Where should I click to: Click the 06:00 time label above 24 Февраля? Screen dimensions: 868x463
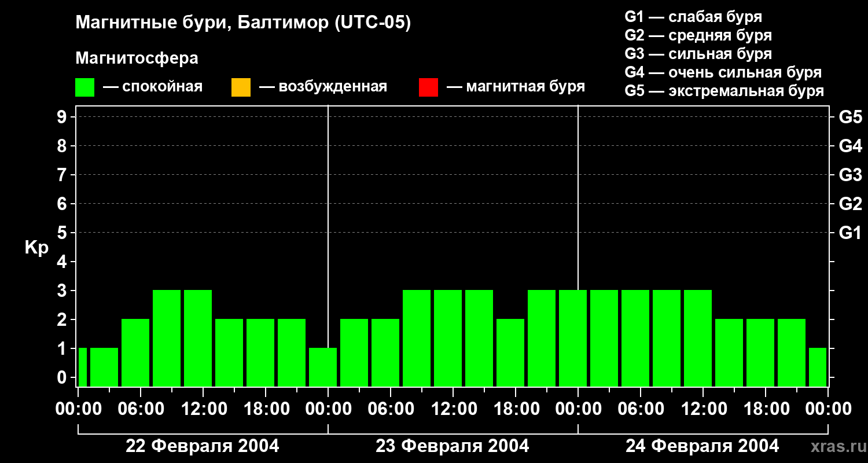[641, 409]
